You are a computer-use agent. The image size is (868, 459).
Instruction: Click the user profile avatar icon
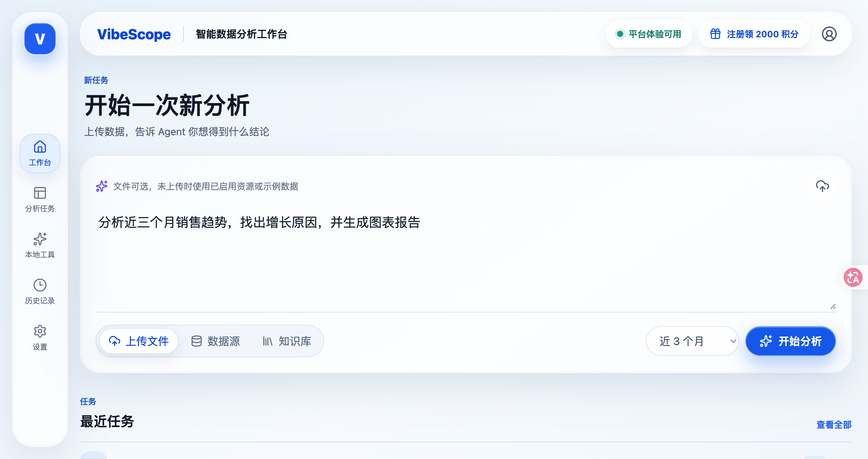point(829,34)
